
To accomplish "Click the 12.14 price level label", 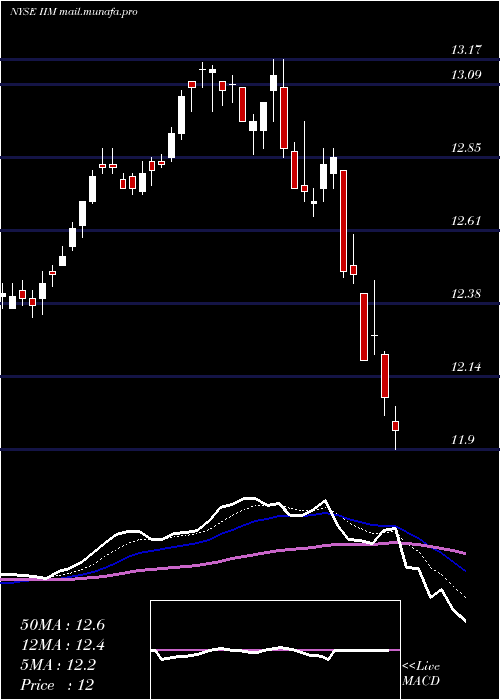I will (466, 367).
